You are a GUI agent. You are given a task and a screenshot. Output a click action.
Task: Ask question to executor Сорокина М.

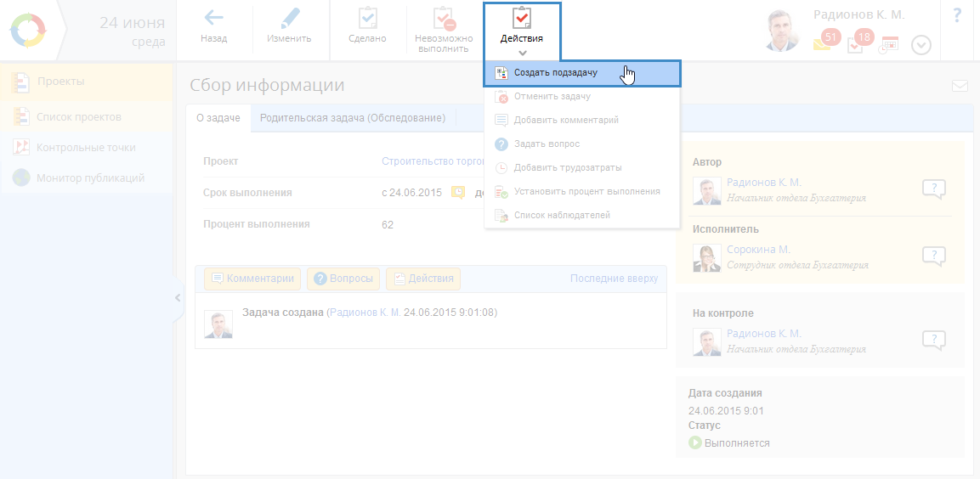coord(933,256)
